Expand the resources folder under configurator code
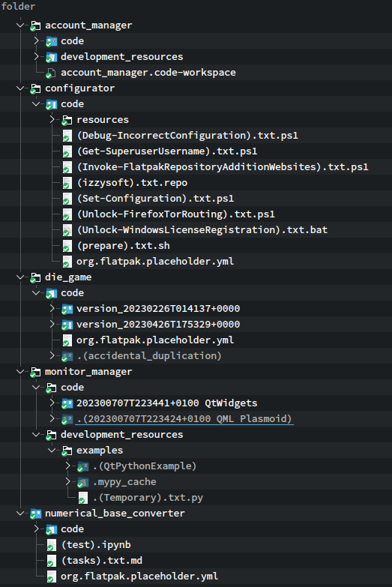392x587 pixels. pyautogui.click(x=52, y=120)
